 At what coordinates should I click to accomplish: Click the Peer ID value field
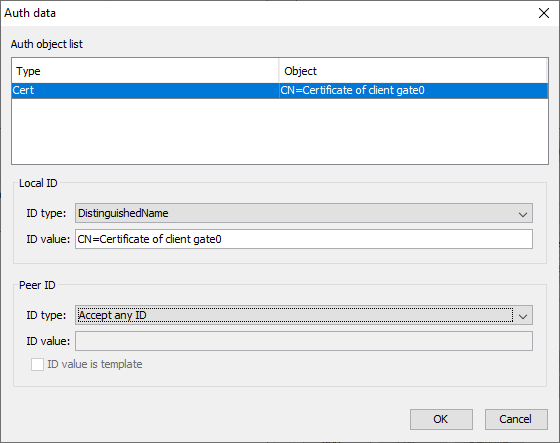pyautogui.click(x=304, y=341)
